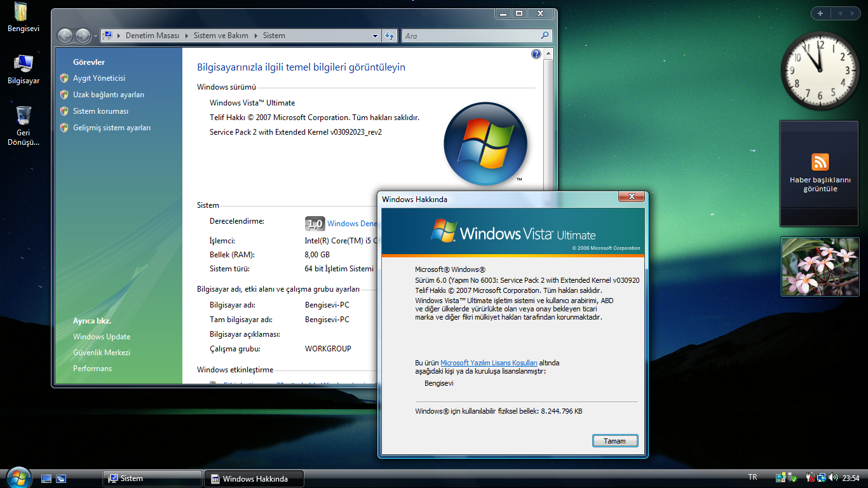Open the Windows Deneyim rating link
The width and height of the screenshot is (868, 488).
pos(352,224)
